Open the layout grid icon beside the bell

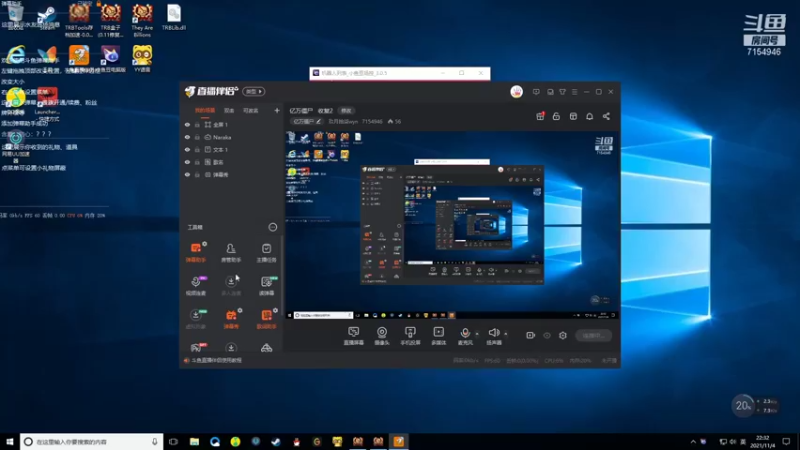point(573,116)
